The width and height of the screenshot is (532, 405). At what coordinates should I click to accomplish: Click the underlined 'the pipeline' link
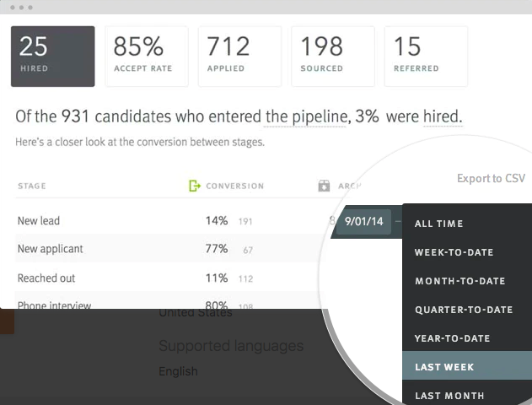point(305,116)
